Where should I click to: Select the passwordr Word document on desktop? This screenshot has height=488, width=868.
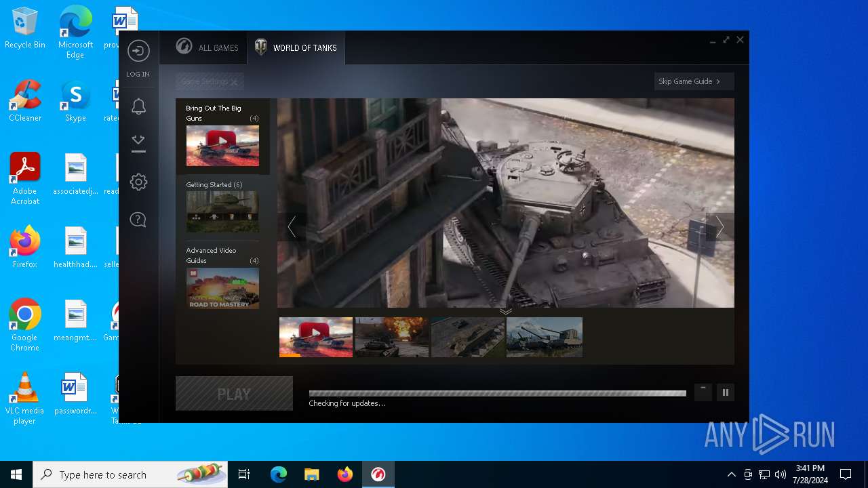coord(75,394)
